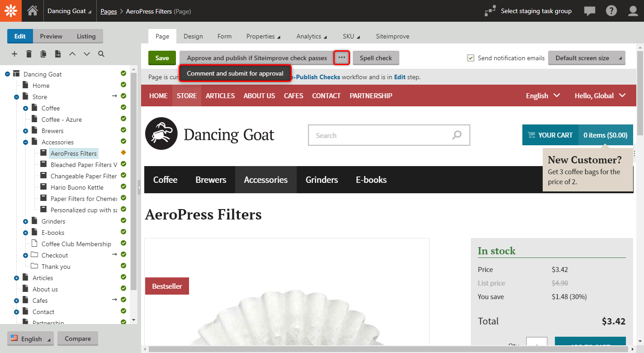Click the Thank you folder icon
The width and height of the screenshot is (644, 353).
click(x=34, y=266)
